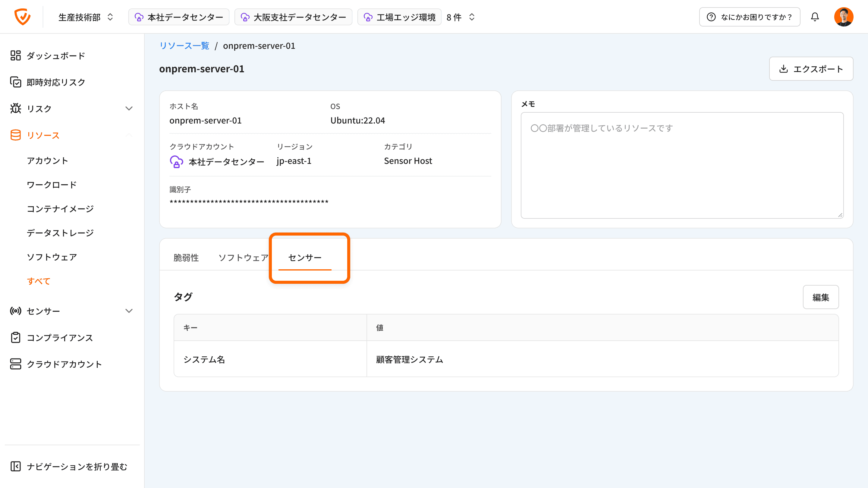Expand the センサー sidebar chevron
Image resolution: width=868 pixels, height=488 pixels.
(129, 311)
